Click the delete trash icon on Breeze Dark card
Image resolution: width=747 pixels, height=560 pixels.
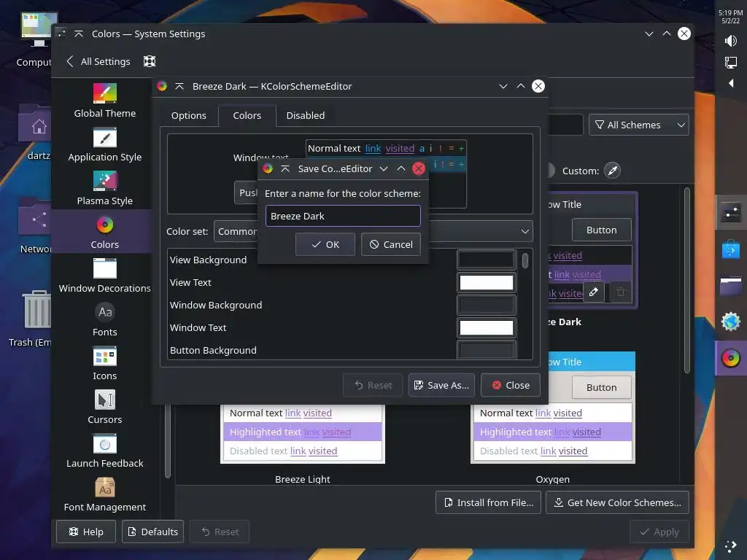[x=620, y=292]
